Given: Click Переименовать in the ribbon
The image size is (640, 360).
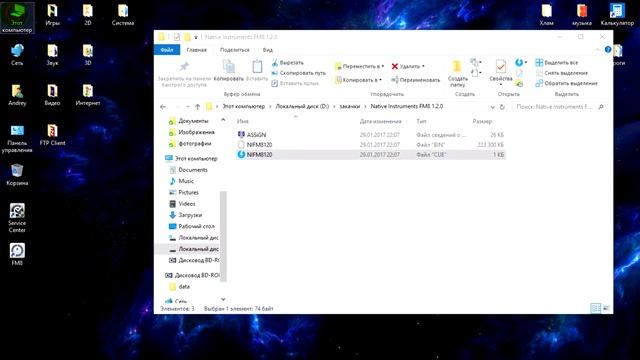Looking at the screenshot, I should (416, 80).
